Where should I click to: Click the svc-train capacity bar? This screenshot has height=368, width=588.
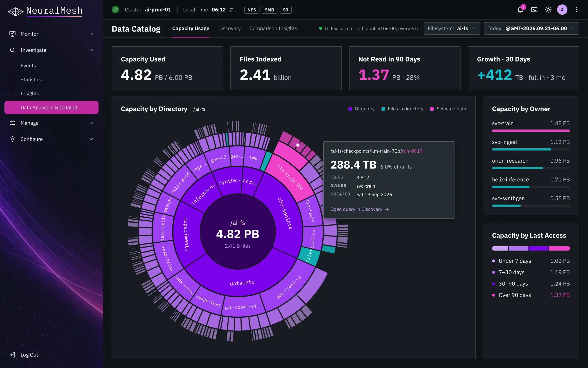point(531,131)
